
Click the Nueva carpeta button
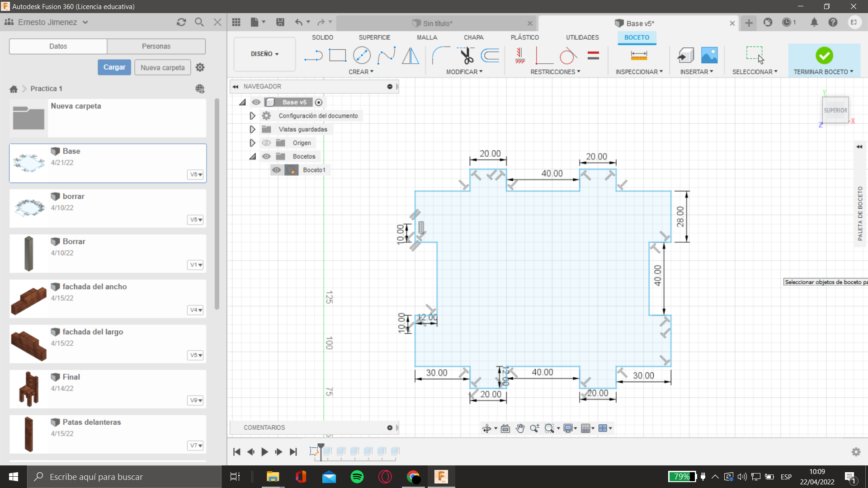(x=162, y=67)
